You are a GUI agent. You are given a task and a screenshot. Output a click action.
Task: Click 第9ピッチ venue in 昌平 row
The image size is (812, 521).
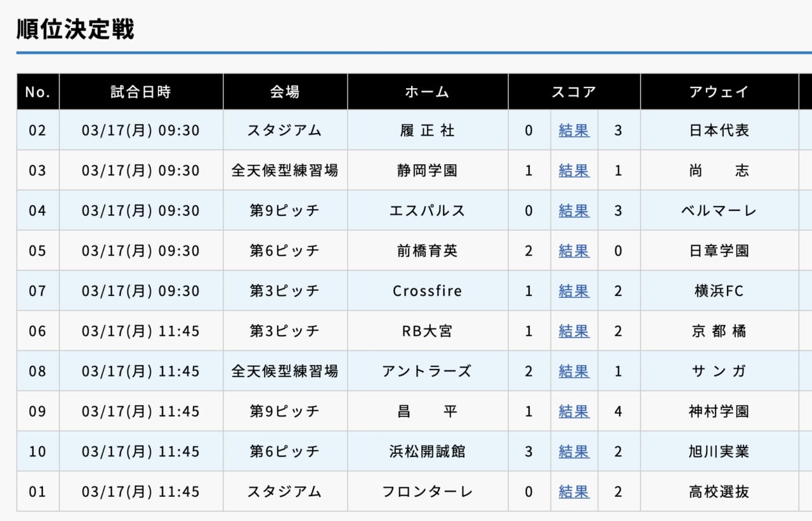tap(285, 411)
